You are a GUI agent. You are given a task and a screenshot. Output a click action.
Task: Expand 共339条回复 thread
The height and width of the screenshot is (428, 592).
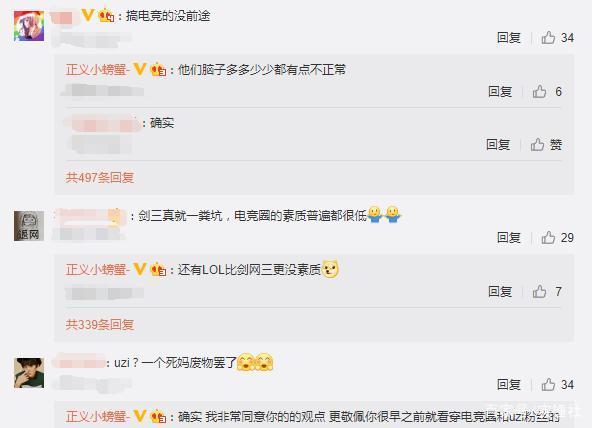click(x=100, y=324)
